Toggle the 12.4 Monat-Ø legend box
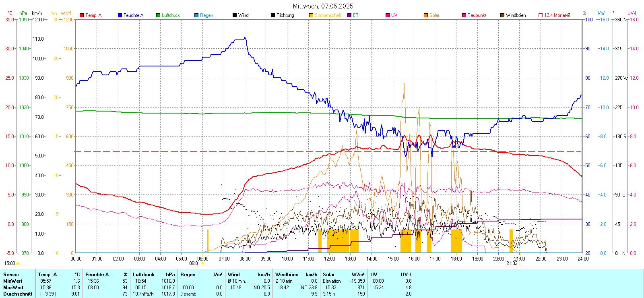Image resolution: width=644 pixels, height=298 pixels. [541, 15]
